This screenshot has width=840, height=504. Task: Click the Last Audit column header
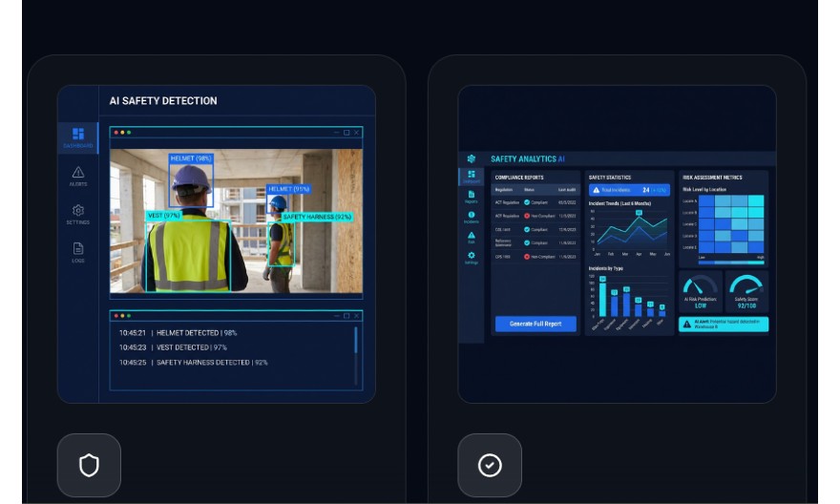click(567, 190)
